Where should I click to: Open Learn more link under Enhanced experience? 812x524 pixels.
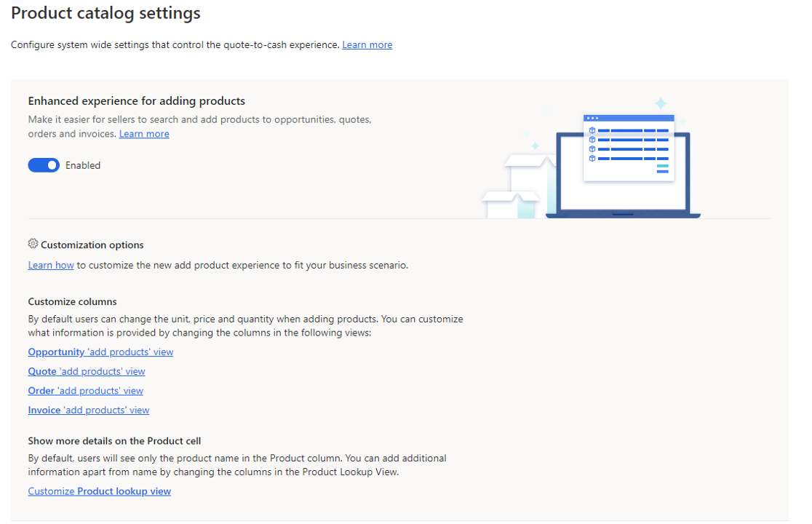click(x=144, y=134)
